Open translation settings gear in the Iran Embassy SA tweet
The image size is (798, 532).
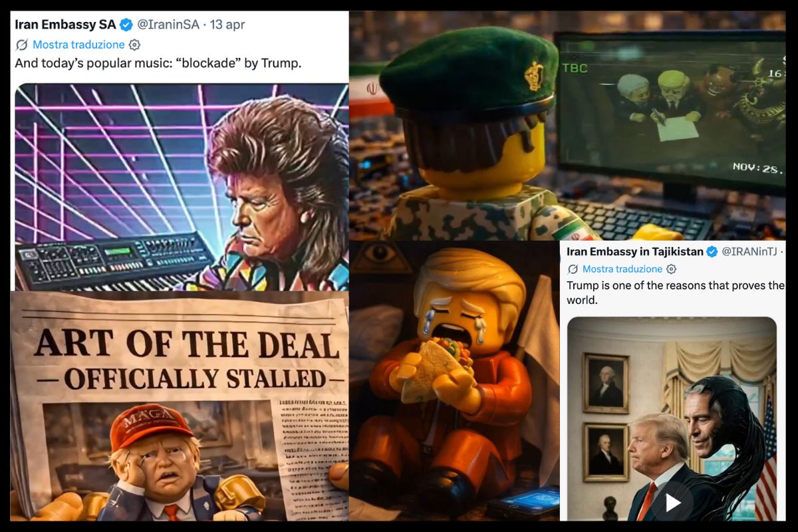point(134,45)
